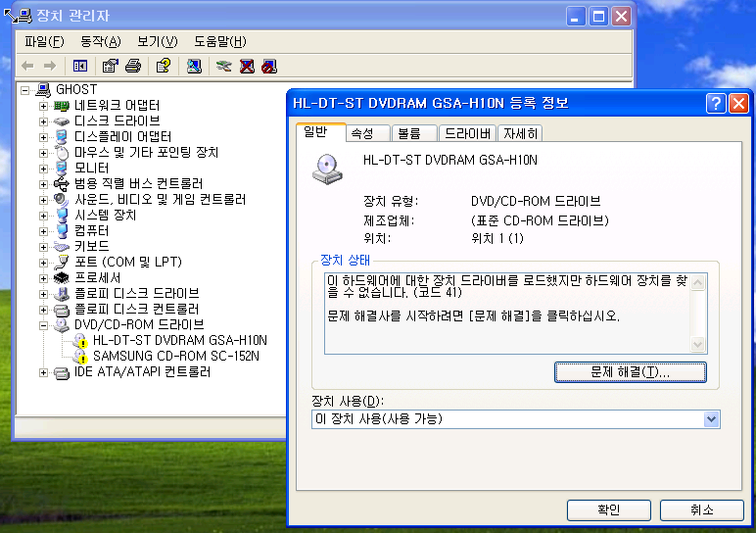This screenshot has height=533, width=756.
Task: Switch to the 드라이버 tab
Action: tap(467, 133)
